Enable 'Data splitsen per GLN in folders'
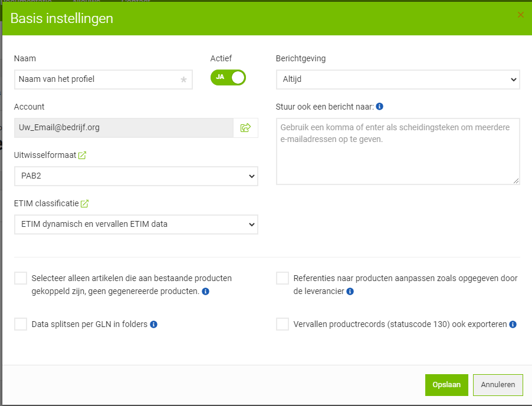The height and width of the screenshot is (406, 532). pos(21,324)
